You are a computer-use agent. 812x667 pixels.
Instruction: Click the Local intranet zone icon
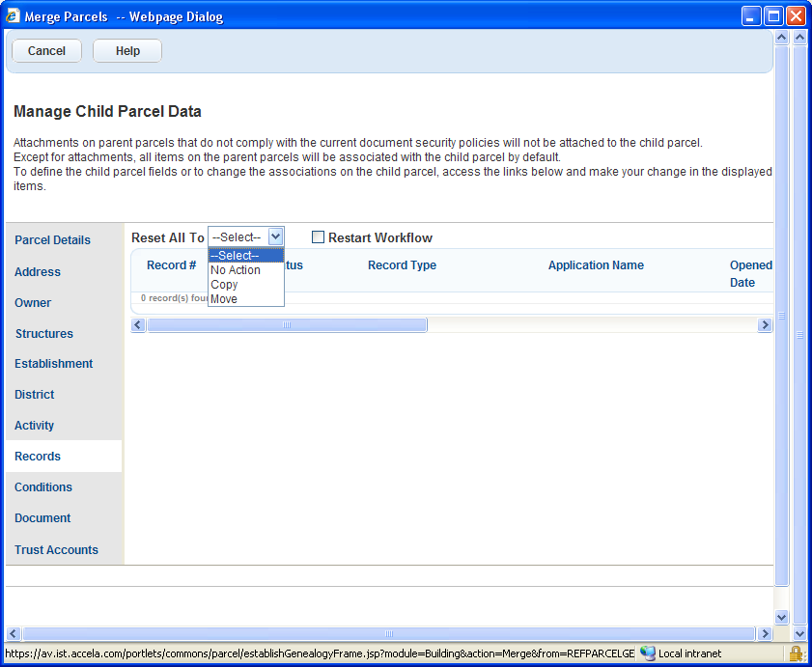point(648,653)
